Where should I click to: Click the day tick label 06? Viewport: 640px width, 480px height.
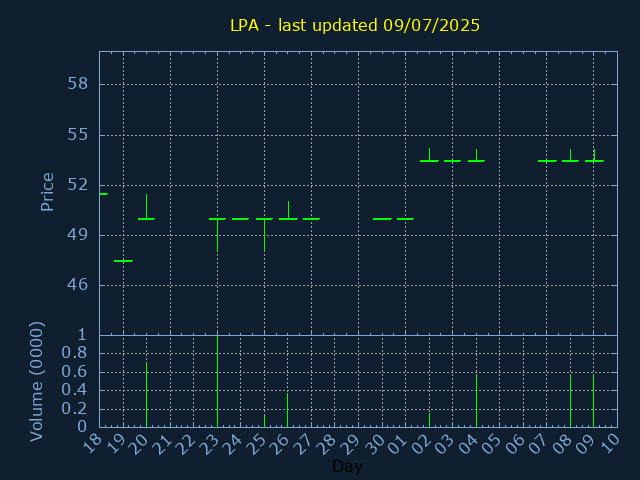pyautogui.click(x=516, y=444)
